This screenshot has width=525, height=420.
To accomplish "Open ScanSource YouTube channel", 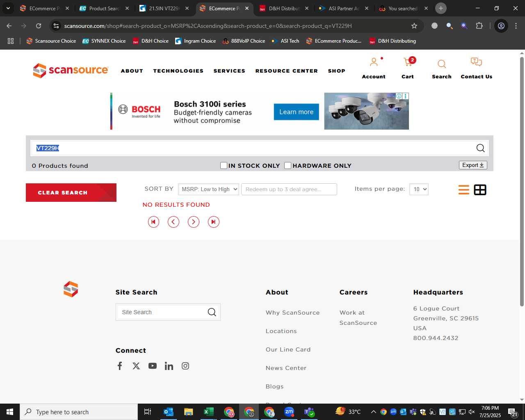I will [x=153, y=366].
